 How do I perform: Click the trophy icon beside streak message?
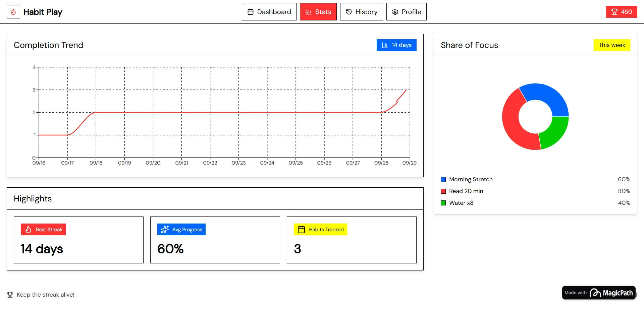point(10,295)
